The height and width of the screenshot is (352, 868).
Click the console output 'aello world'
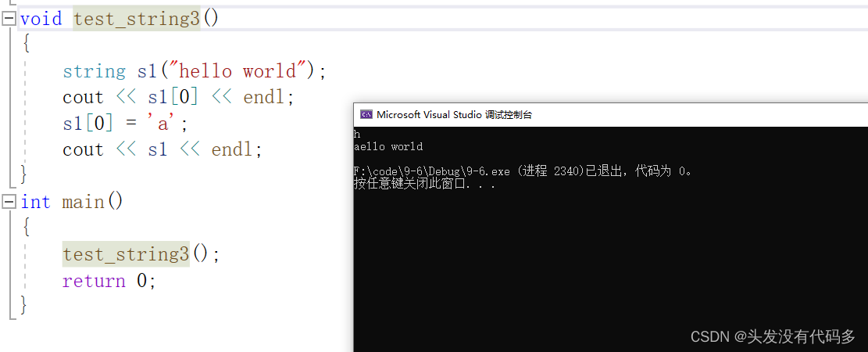tap(388, 147)
